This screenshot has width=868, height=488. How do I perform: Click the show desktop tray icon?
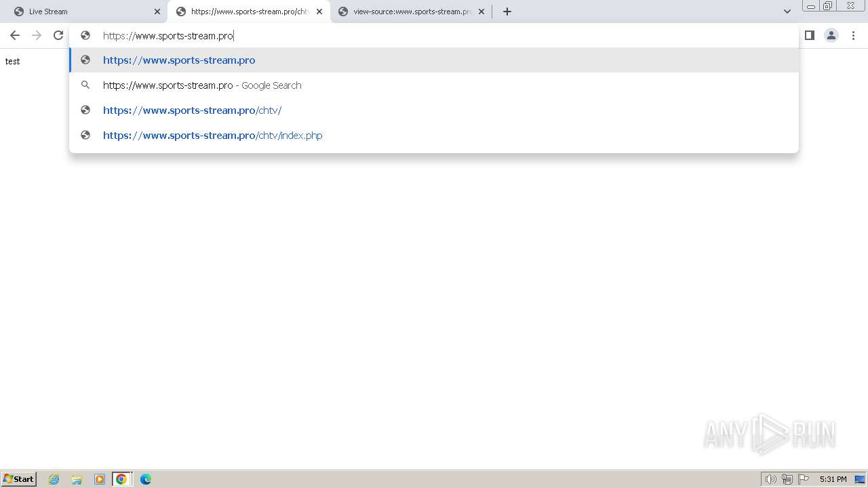tap(860, 479)
